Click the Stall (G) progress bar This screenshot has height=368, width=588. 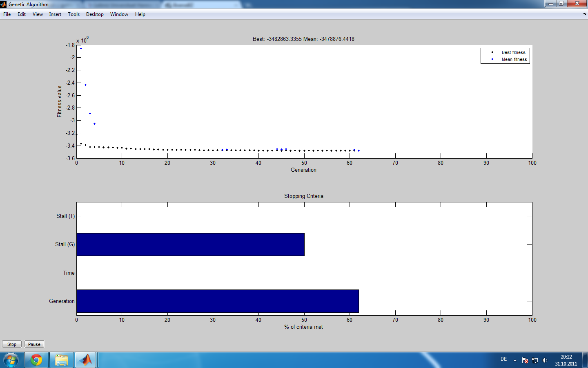[x=190, y=245]
